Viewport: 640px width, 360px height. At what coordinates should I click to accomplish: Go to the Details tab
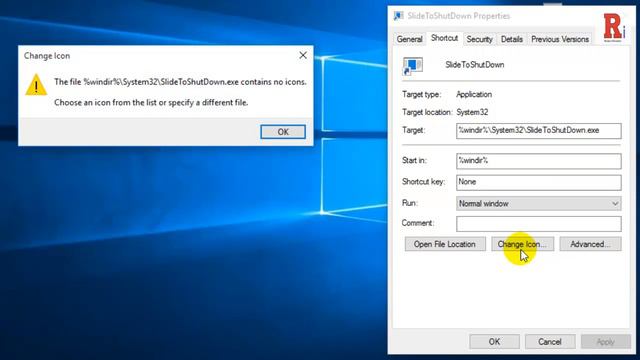coord(512,39)
